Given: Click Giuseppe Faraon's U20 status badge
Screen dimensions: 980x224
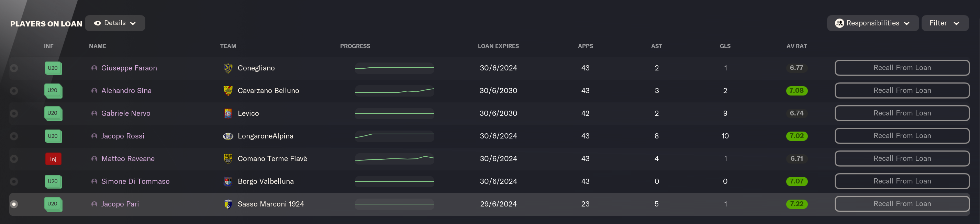Looking at the screenshot, I should 53,68.
